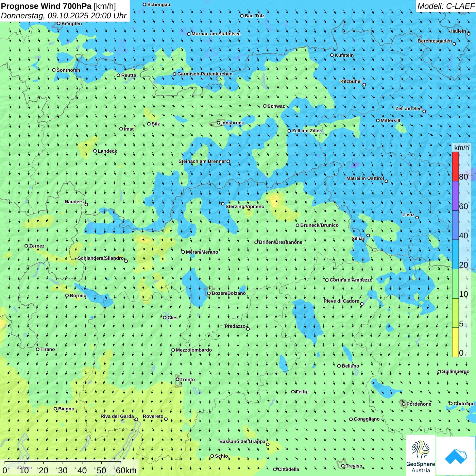Click the 'Bruneck/Brunico' label
Screen dimensions: 476x476
(319, 225)
